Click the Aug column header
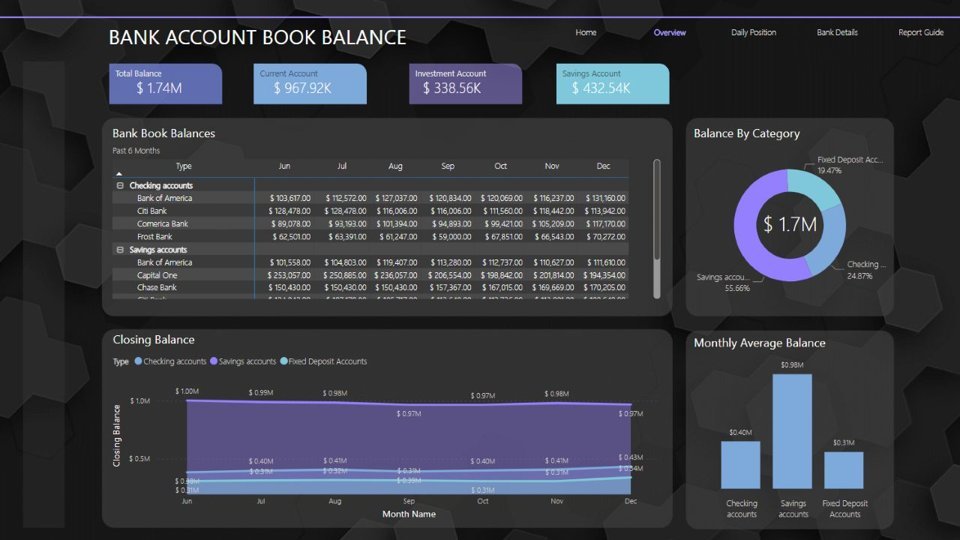 (395, 166)
